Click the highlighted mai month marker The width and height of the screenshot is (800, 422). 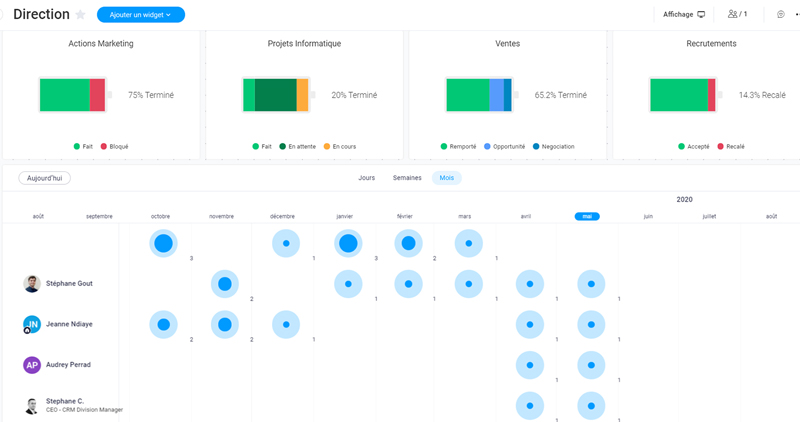tap(587, 216)
